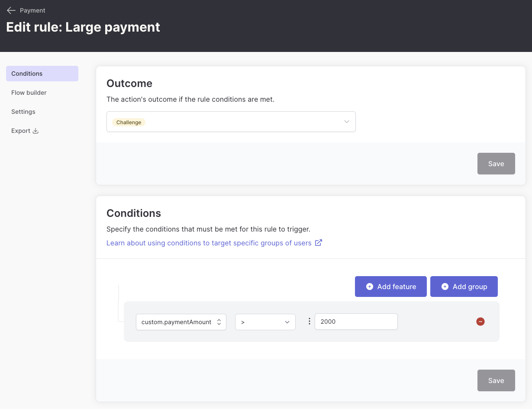Remove the paymentAmount condition with red minus
The width and height of the screenshot is (532, 409).
[x=480, y=322]
